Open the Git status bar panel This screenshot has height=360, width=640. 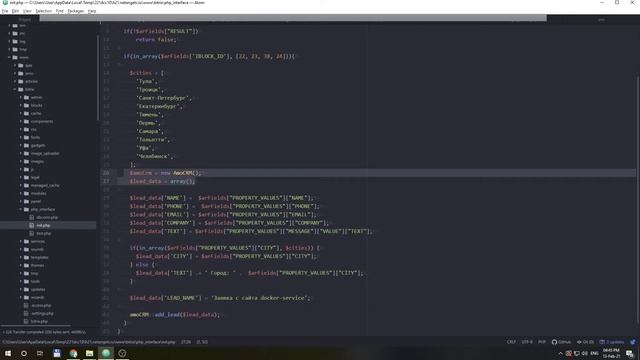pyautogui.click(x=585, y=342)
